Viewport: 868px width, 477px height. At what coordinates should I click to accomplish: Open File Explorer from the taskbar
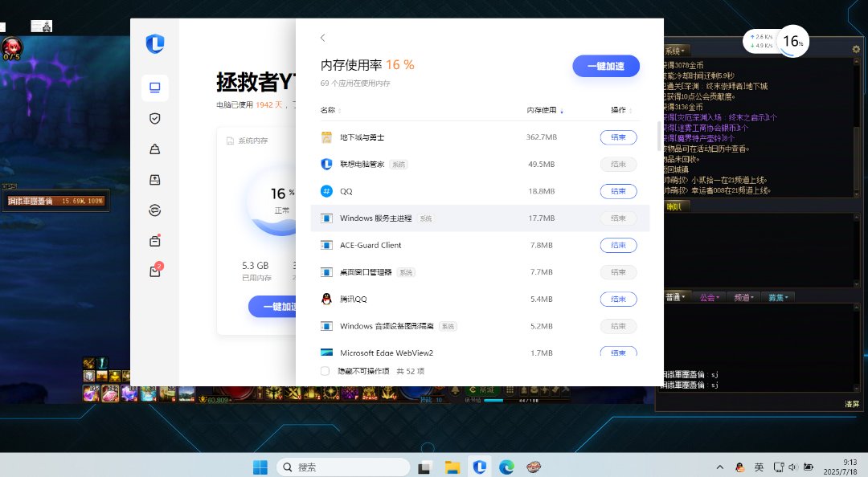pyautogui.click(x=452, y=467)
